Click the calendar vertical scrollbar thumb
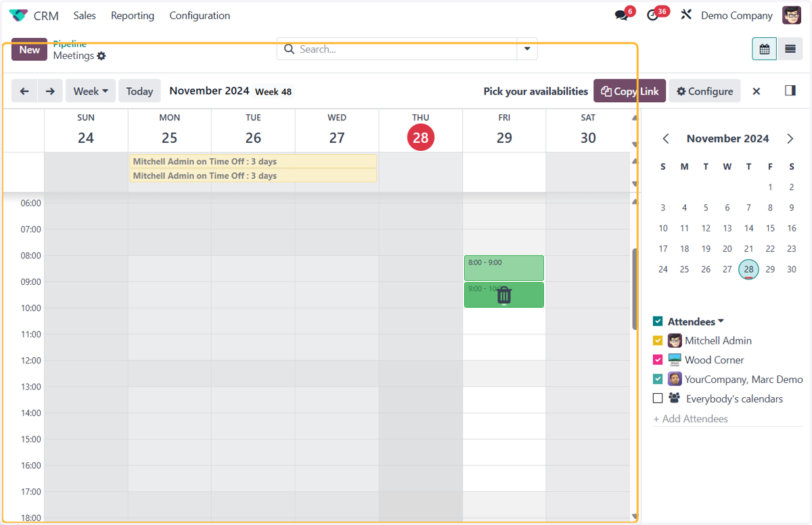Screen dimensions: 812x525 tap(635, 289)
